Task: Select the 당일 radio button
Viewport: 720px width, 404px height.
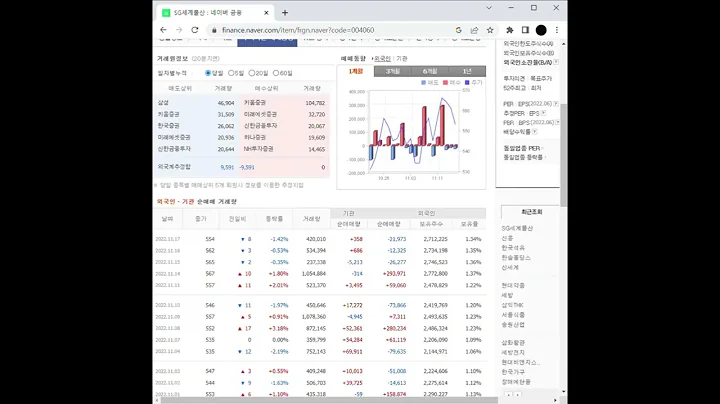Action: pyautogui.click(x=208, y=73)
